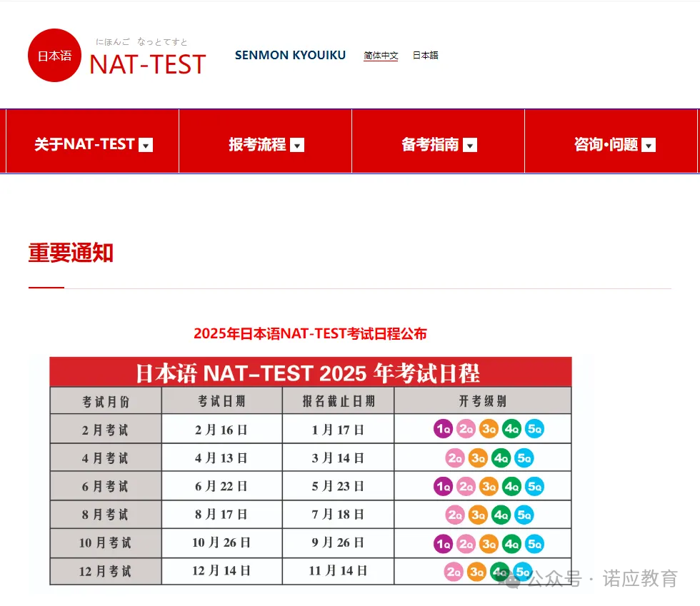Expand the 关于NAT-TEST dropdown arrow
700x606 pixels.
[x=146, y=145]
